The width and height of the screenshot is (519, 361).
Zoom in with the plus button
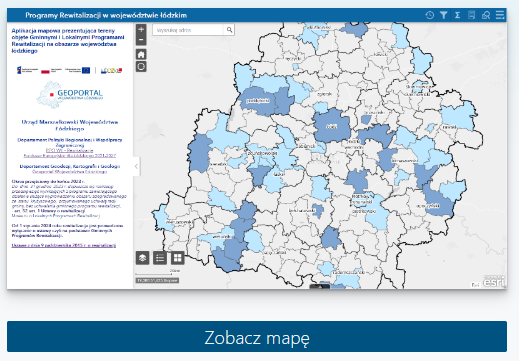(x=141, y=29)
